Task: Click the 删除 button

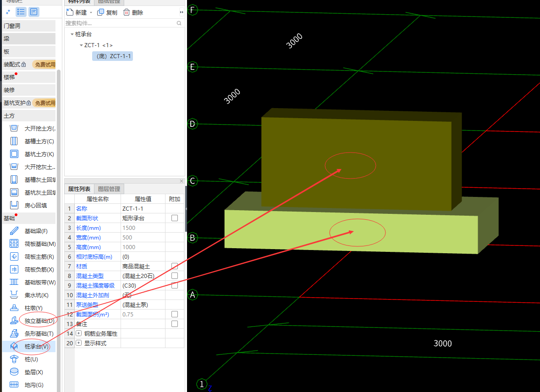Action: [x=133, y=12]
